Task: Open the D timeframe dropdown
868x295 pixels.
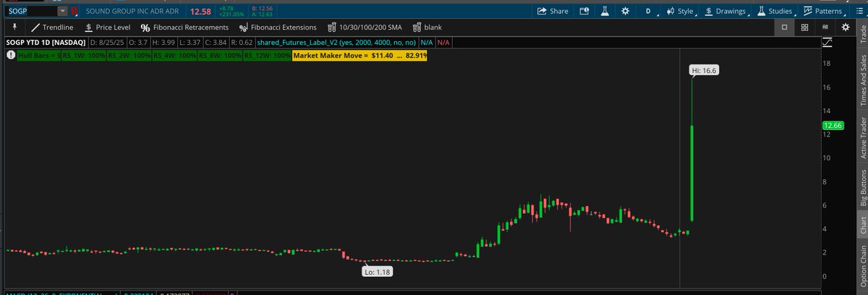Action: 649,11
